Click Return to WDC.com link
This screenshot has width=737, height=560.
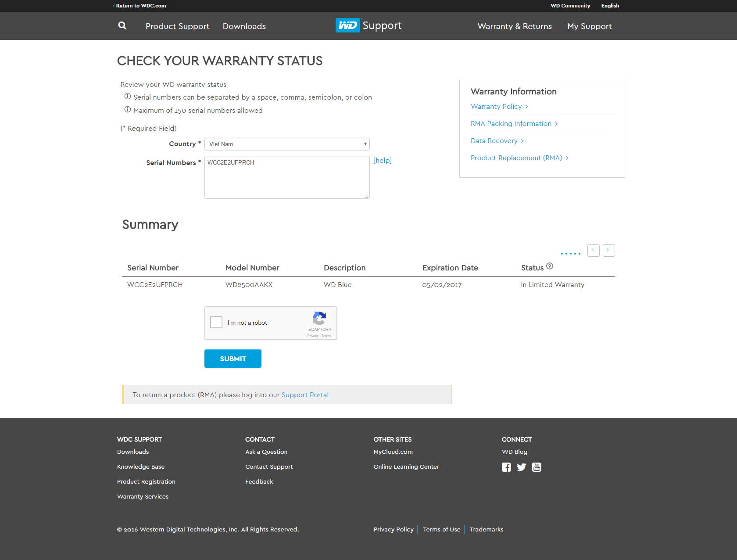click(x=140, y=6)
